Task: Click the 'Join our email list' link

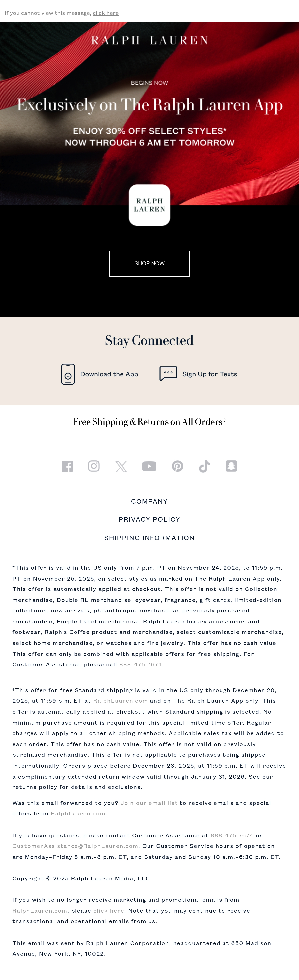Action: coord(149,803)
